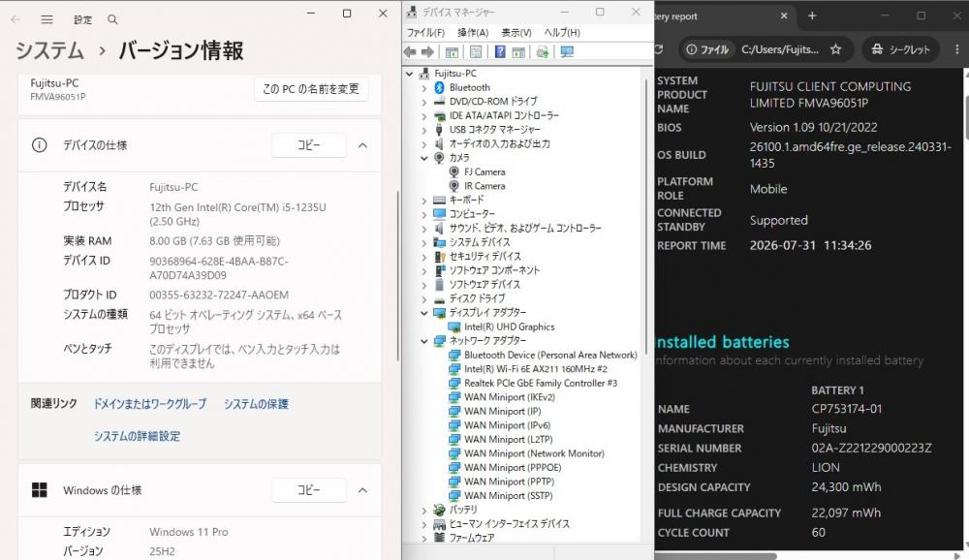Screen dimensions: 969x560
Task: Click browser reload icon
Action: pyautogui.click(x=659, y=49)
